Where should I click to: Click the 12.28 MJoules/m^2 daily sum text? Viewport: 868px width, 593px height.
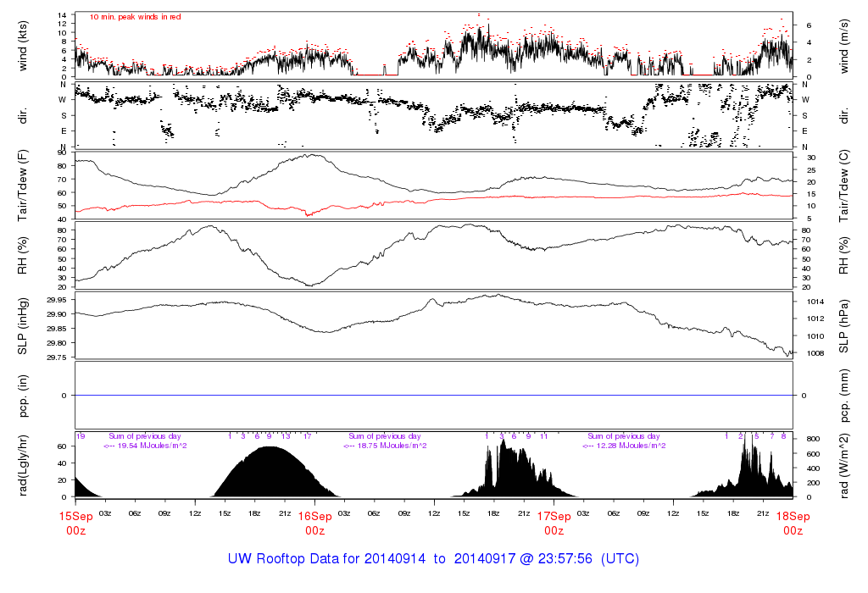click(623, 446)
